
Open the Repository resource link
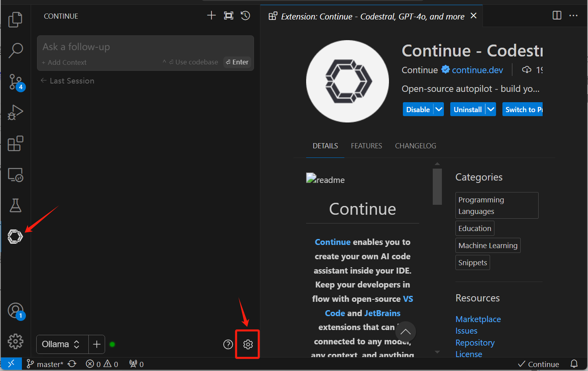(x=475, y=343)
